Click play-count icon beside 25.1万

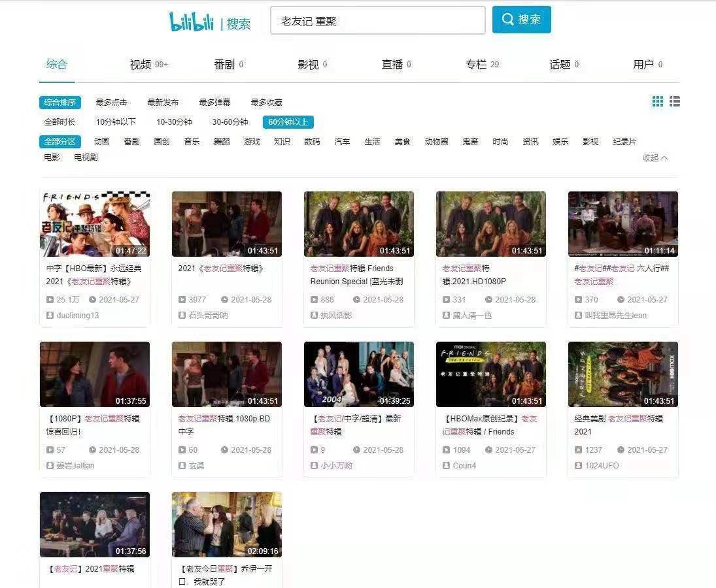50,300
